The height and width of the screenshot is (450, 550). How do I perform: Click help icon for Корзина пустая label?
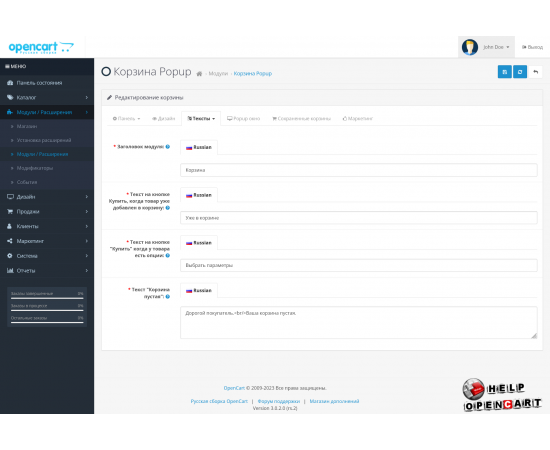tap(168, 297)
